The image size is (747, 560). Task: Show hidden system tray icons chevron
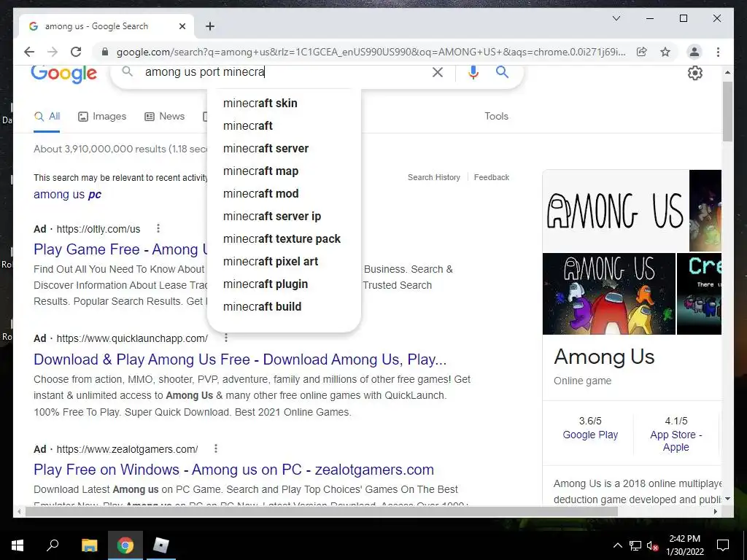(x=617, y=545)
